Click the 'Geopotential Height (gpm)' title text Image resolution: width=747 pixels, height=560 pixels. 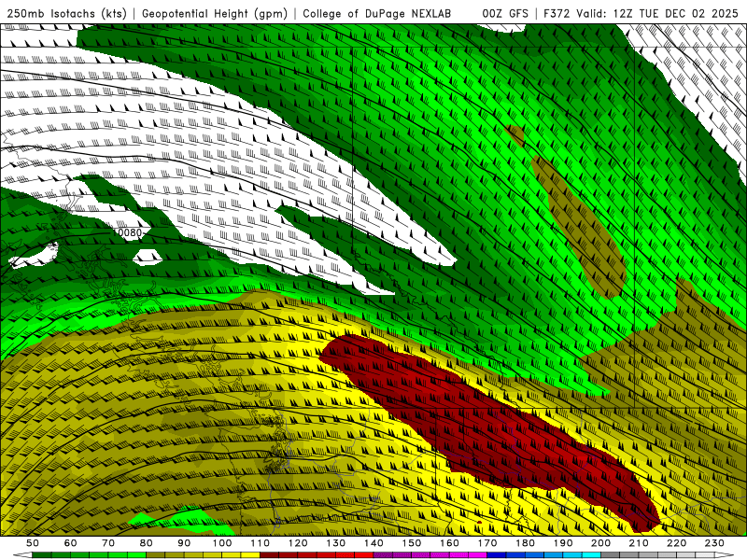[215, 14]
